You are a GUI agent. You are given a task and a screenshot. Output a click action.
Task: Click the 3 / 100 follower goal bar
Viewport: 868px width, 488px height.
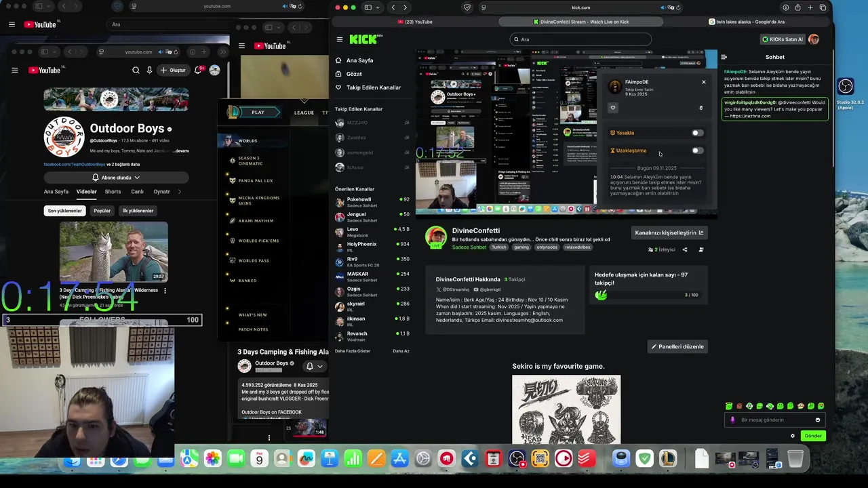point(647,295)
